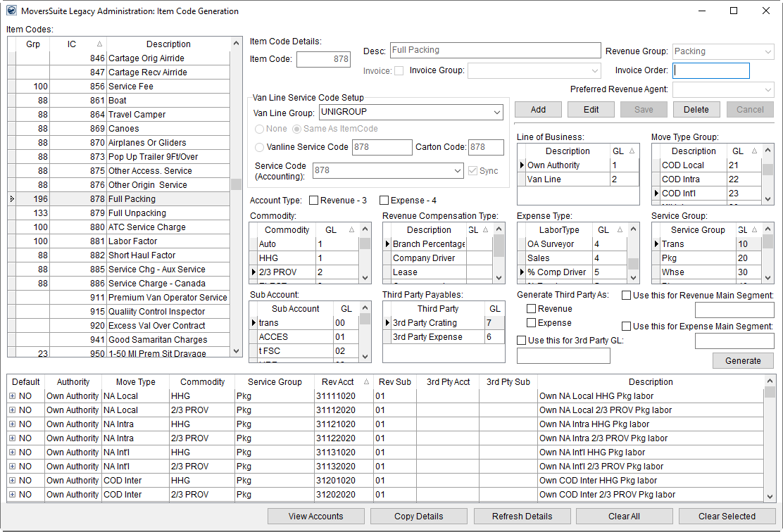Open the Van Line Group dropdown
Image resolution: width=783 pixels, height=532 pixels.
click(498, 112)
